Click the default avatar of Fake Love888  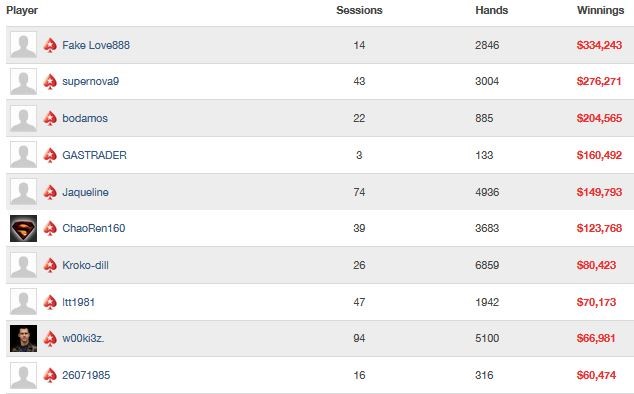point(23,45)
